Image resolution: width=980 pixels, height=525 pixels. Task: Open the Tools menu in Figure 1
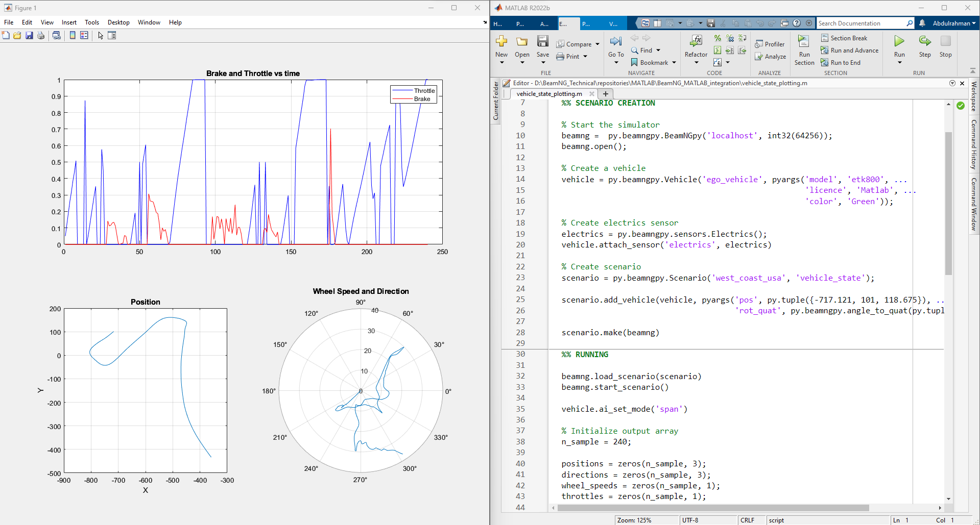[92, 22]
